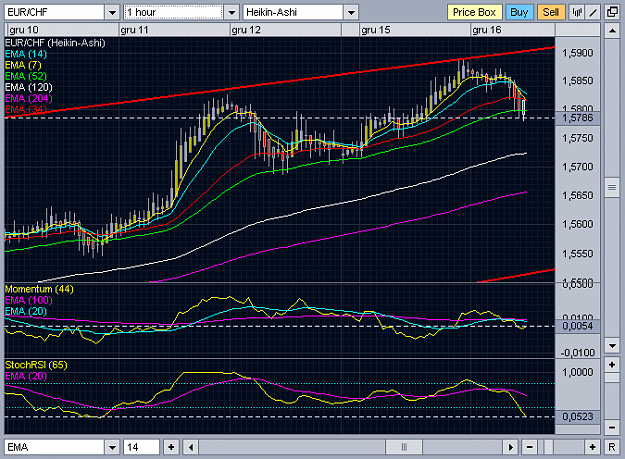Toggle the bar chart style icon

coord(577,12)
